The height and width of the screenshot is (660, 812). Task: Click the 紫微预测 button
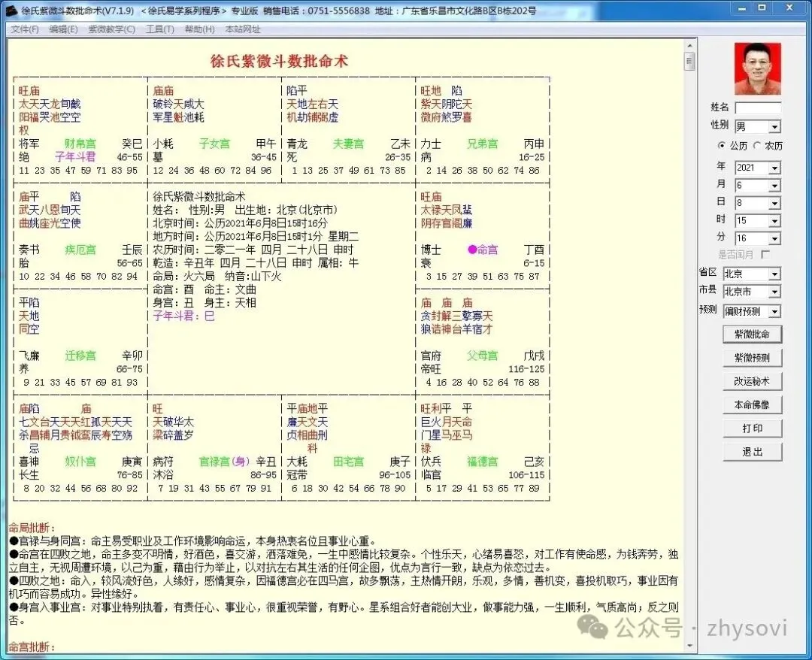point(752,358)
